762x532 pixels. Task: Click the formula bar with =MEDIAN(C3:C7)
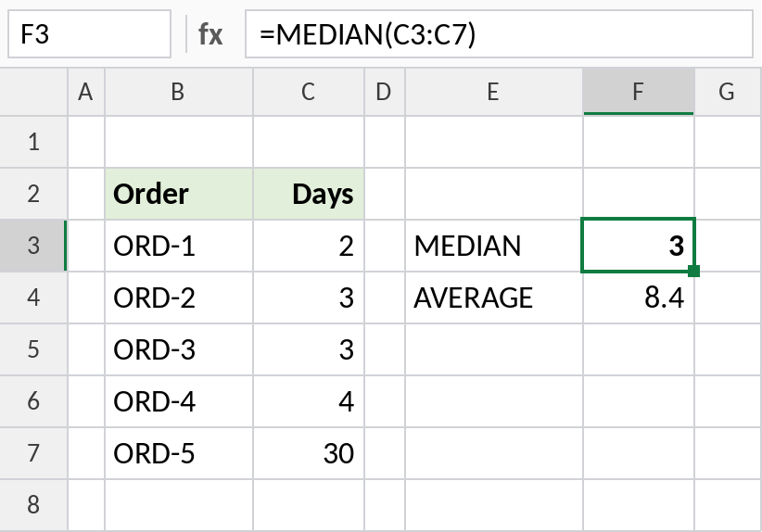(x=499, y=34)
